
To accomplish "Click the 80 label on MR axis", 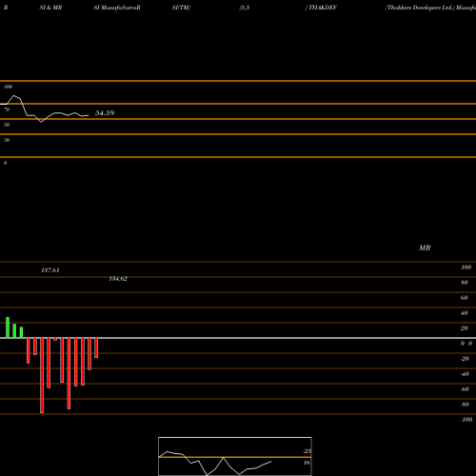I will 465,283.
